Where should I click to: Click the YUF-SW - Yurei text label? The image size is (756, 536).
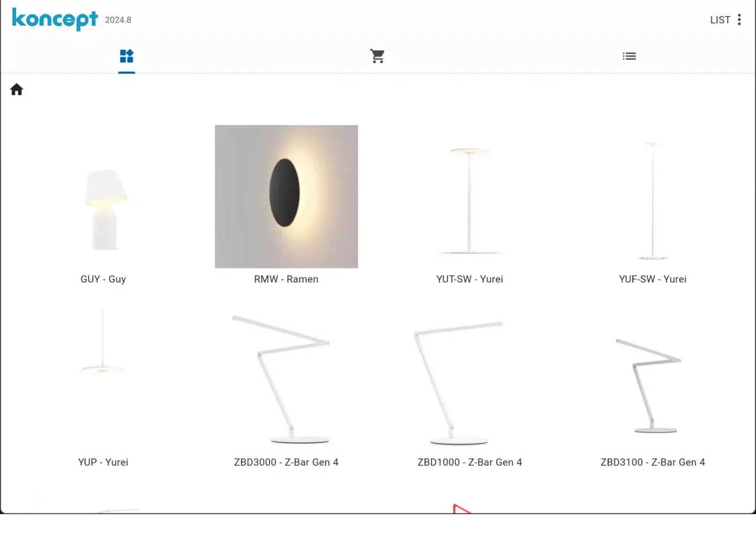(x=653, y=279)
